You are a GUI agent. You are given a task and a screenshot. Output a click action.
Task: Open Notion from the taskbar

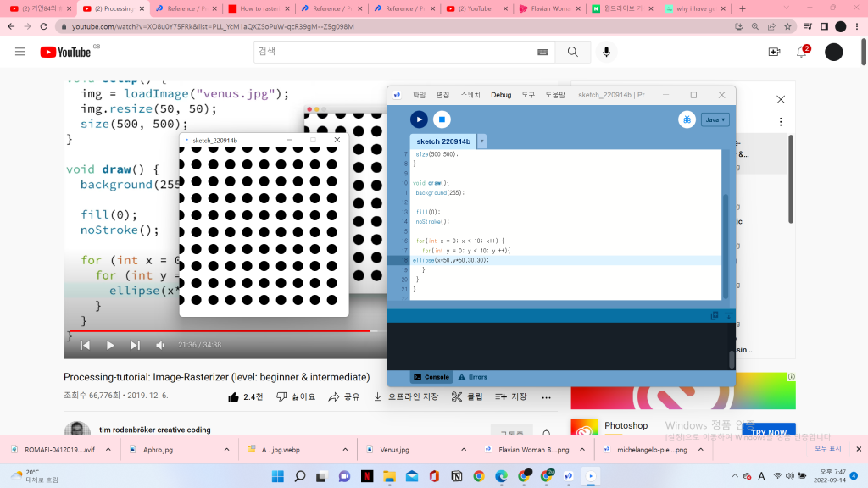tap(457, 476)
